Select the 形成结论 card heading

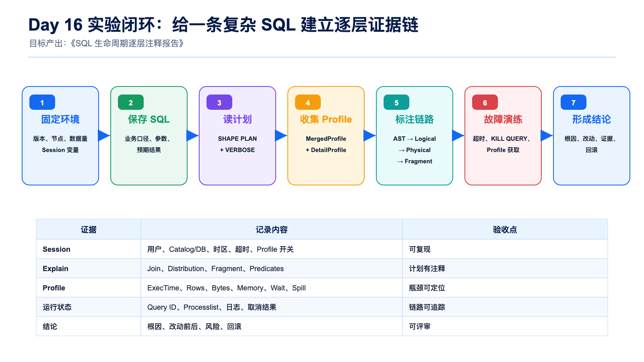(592, 119)
